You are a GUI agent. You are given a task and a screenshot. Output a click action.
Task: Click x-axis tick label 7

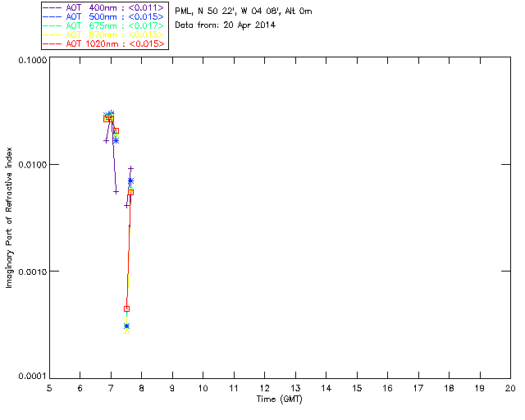pos(111,388)
